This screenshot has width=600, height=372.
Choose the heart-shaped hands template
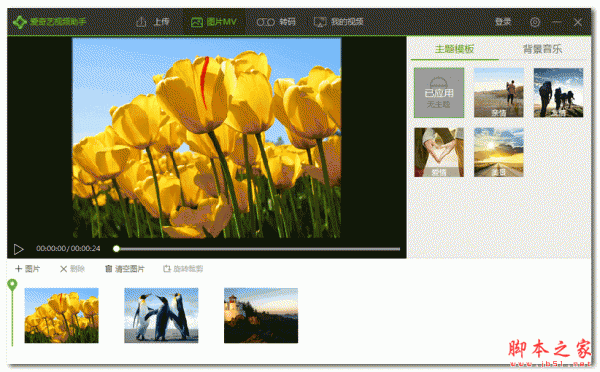439,152
